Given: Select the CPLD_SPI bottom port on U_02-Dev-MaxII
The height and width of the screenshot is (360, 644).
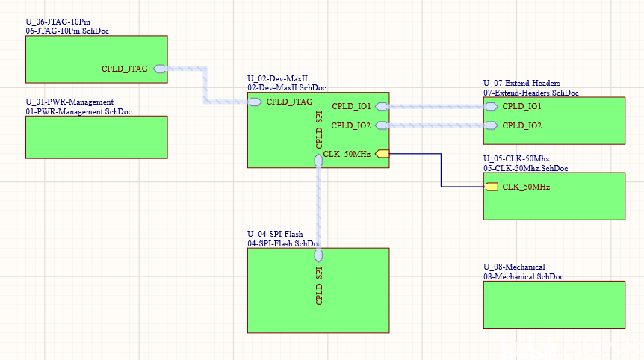Looking at the screenshot, I should tap(318, 161).
